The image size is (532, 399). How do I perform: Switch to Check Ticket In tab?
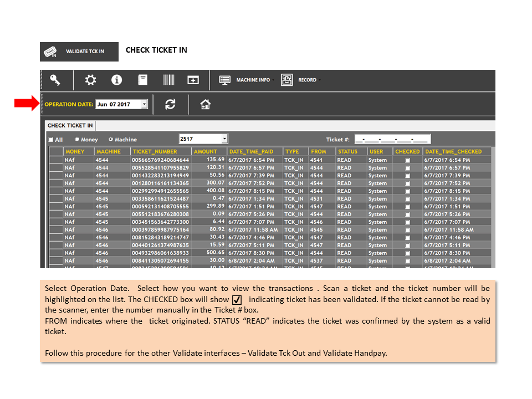coord(70,126)
